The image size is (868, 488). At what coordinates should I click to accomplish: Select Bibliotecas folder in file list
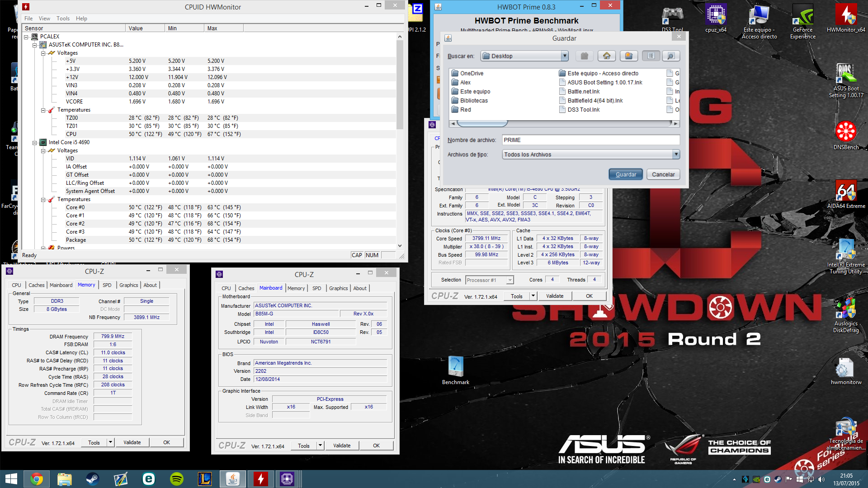point(470,100)
